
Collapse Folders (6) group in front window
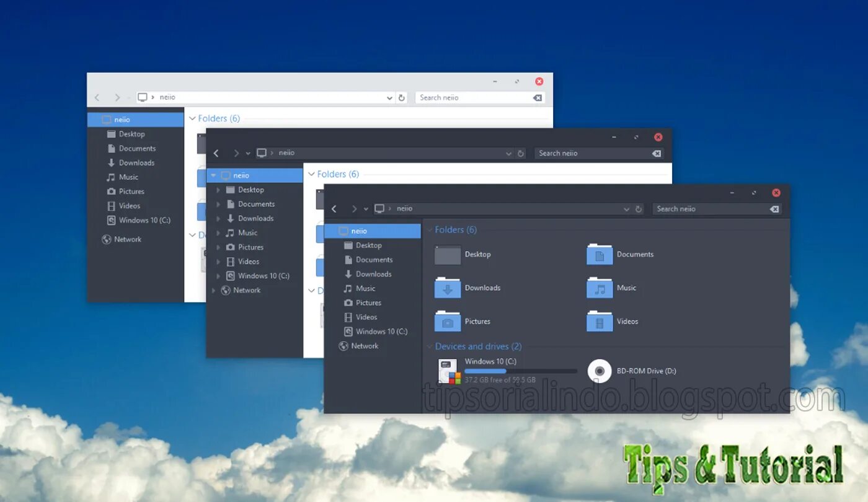click(x=430, y=230)
